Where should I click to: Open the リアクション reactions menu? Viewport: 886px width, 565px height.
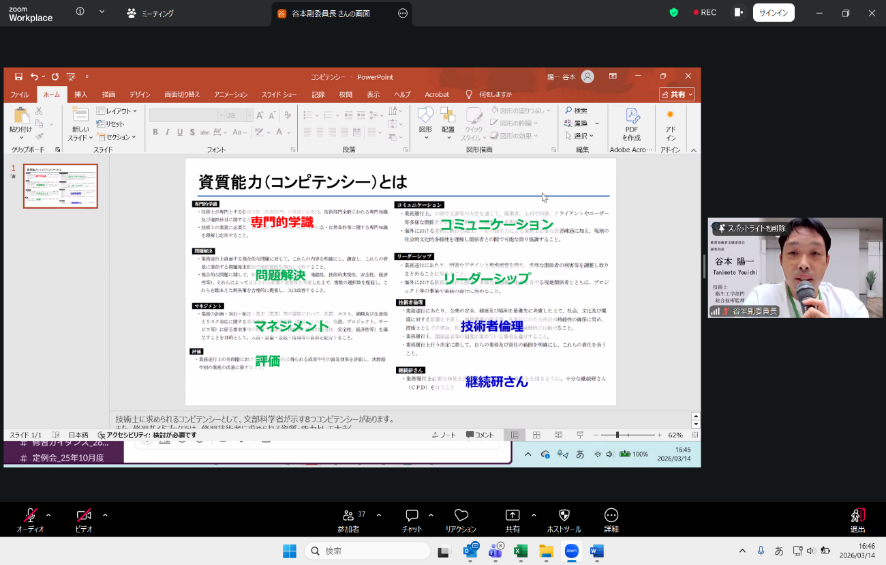click(x=460, y=515)
